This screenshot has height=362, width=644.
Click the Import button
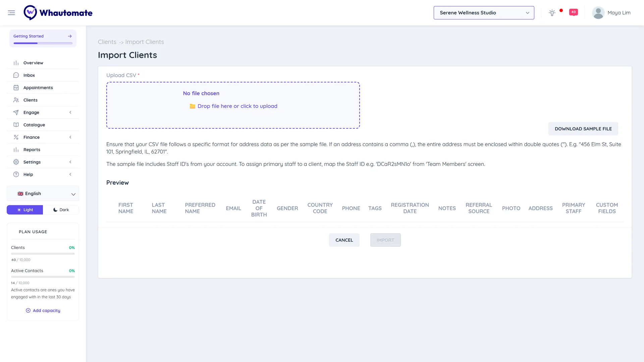point(385,240)
